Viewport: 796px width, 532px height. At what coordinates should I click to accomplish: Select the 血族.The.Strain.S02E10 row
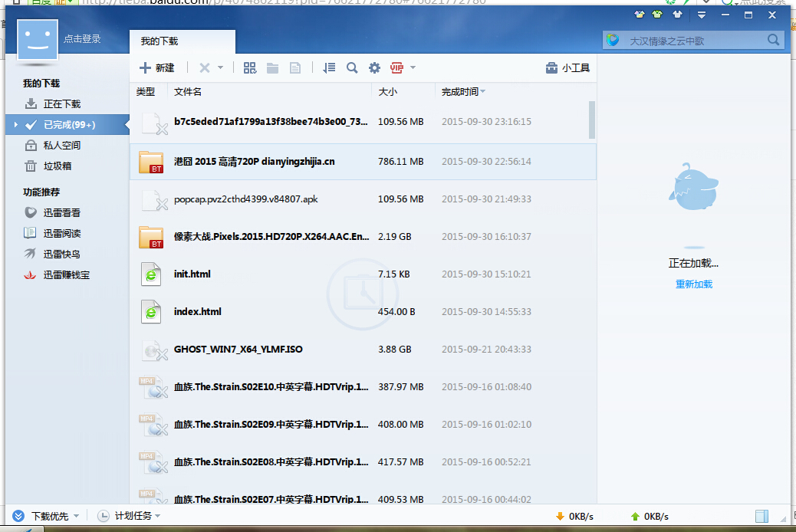363,387
